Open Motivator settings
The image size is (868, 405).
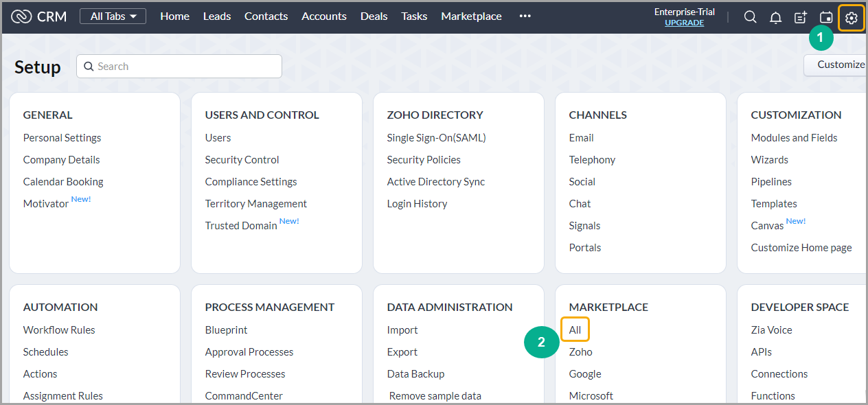click(x=46, y=204)
